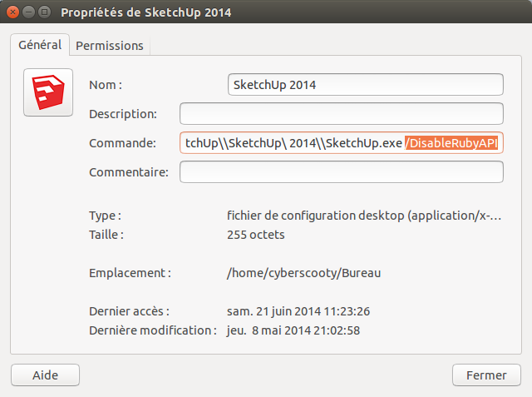Click inside the empty Commentaire field
532x397 pixels.
click(342, 172)
